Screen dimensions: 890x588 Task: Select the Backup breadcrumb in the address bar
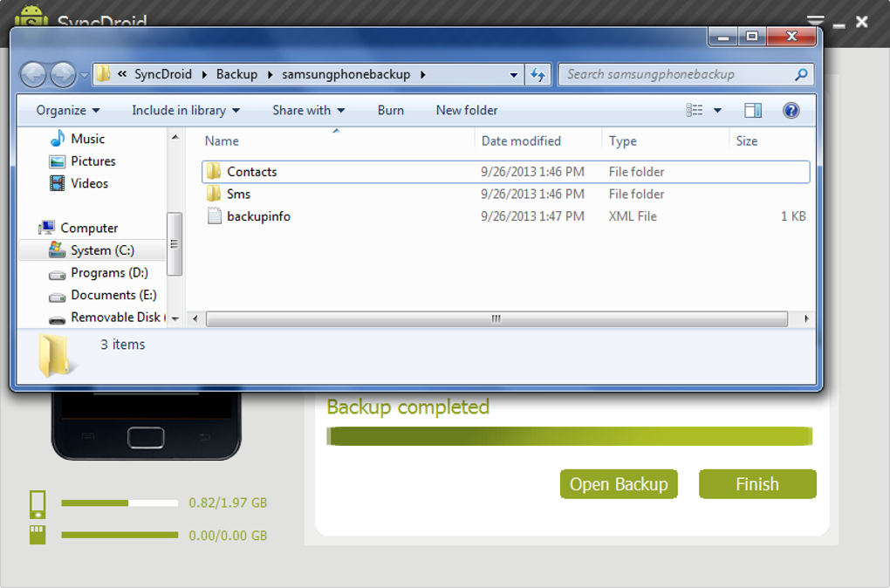click(236, 74)
